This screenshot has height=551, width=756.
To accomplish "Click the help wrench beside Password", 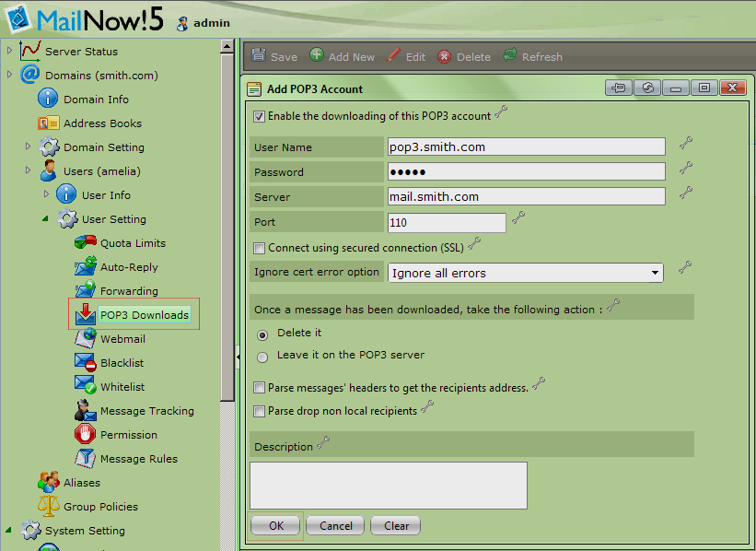I will tap(686, 168).
